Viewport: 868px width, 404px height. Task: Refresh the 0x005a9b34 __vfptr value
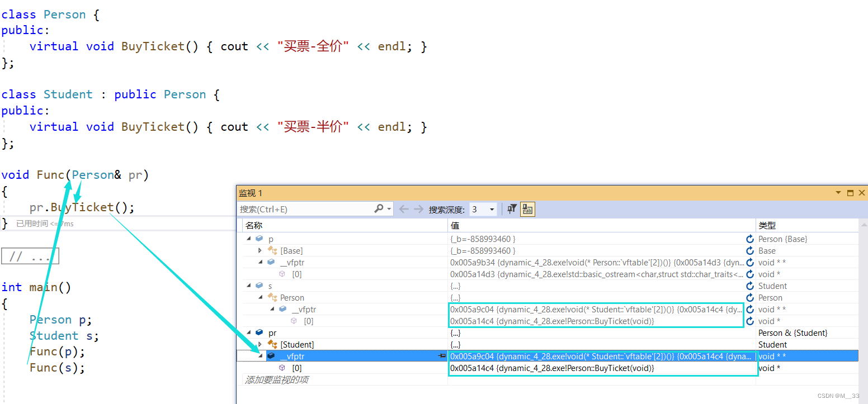750,262
